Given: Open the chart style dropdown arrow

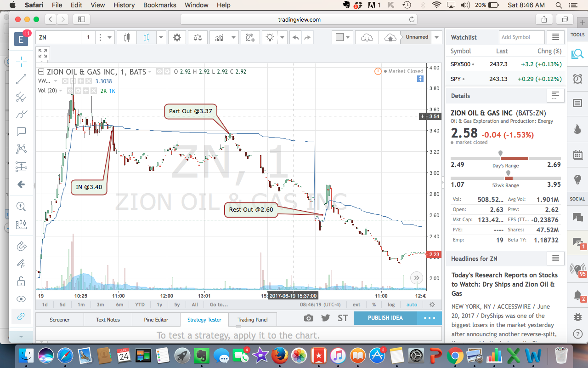Looking at the screenshot, I should pyautogui.click(x=161, y=37).
